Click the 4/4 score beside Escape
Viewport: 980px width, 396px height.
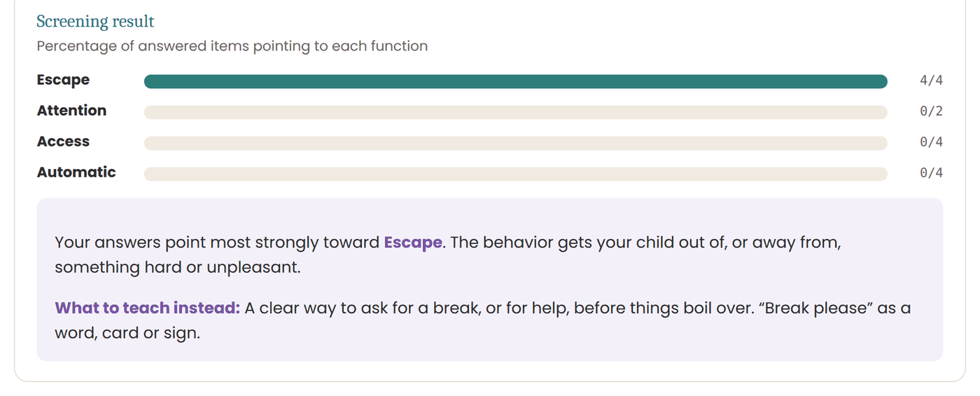(x=931, y=81)
